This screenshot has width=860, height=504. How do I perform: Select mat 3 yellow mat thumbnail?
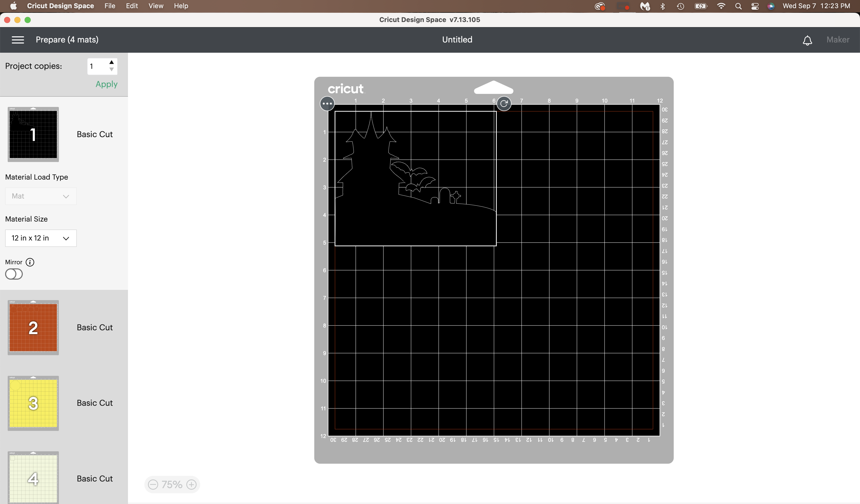(x=33, y=403)
